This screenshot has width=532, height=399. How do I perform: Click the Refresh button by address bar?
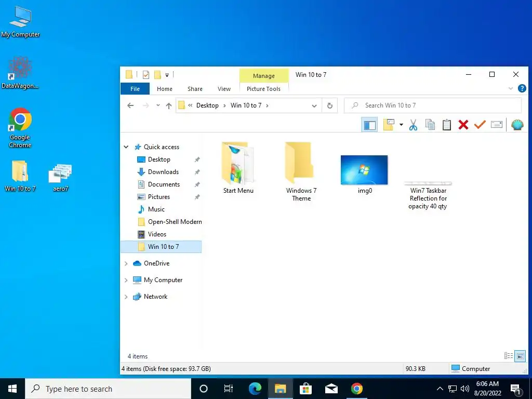coord(329,105)
